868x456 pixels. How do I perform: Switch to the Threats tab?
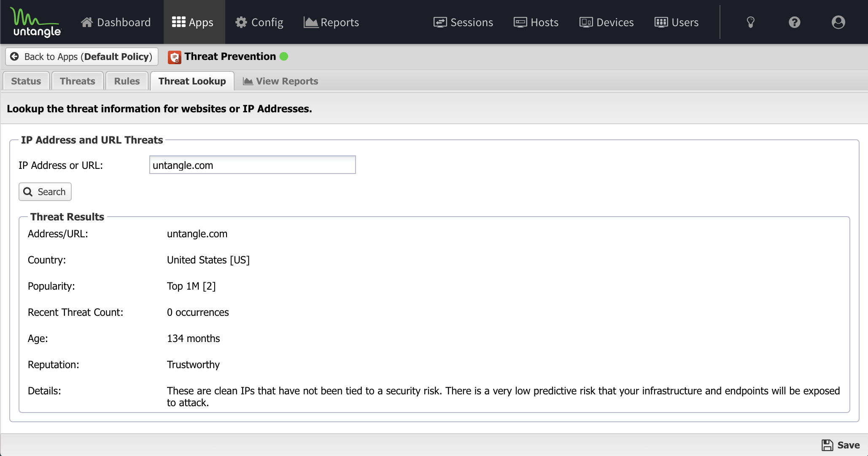pos(78,81)
